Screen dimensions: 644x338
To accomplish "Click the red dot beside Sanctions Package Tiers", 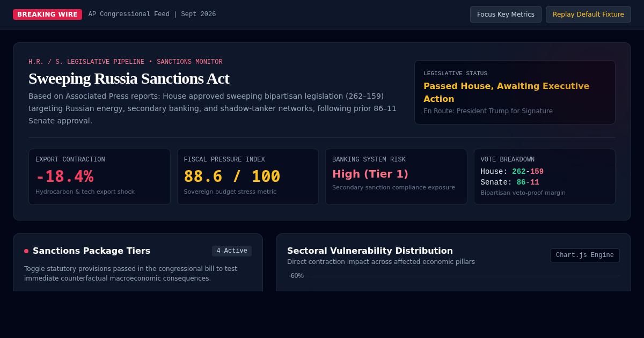I will (26, 251).
